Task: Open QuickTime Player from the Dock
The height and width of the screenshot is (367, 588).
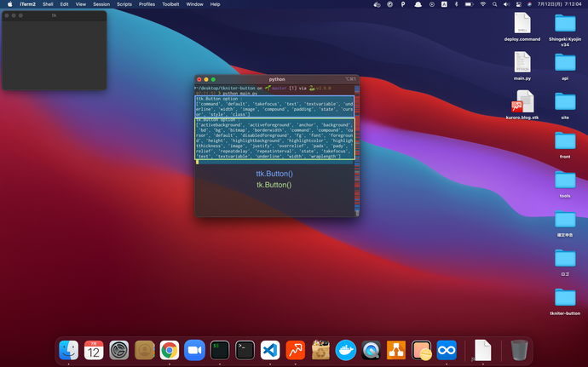Action: [371, 350]
